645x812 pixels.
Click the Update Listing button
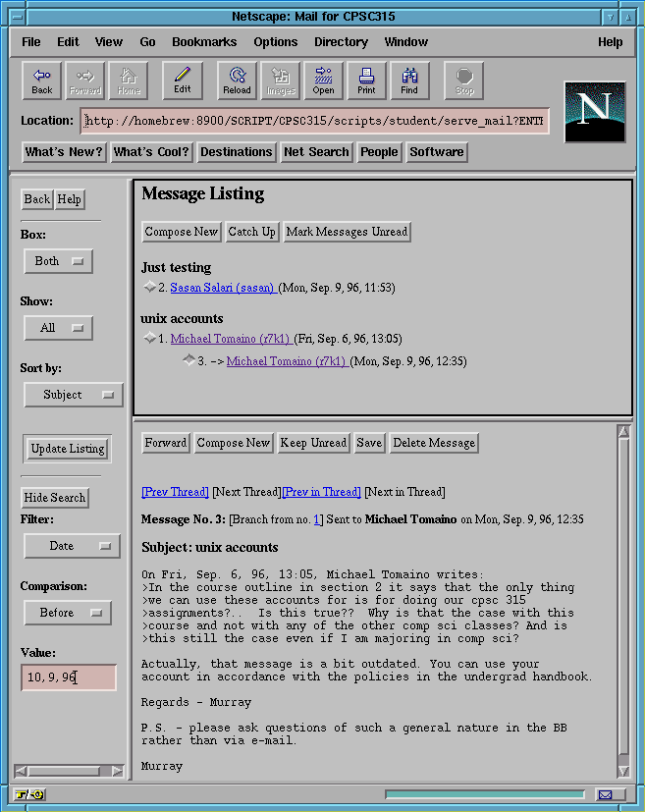point(68,449)
